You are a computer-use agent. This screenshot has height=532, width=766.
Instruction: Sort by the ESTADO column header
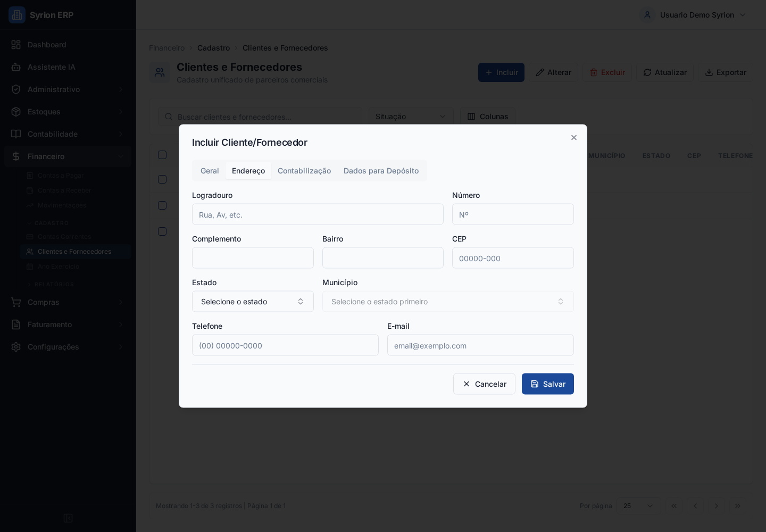pyautogui.click(x=656, y=156)
